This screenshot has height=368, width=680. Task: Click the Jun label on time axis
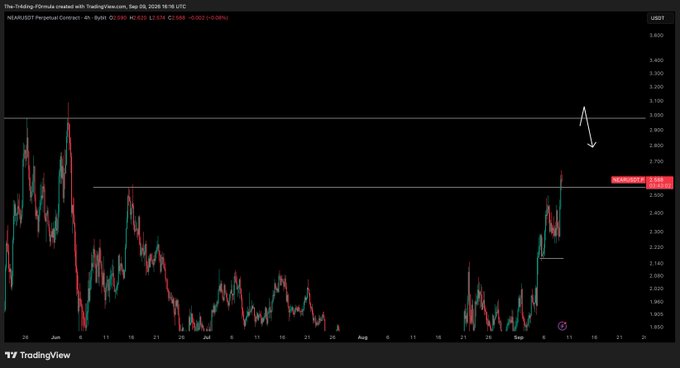(x=56, y=337)
